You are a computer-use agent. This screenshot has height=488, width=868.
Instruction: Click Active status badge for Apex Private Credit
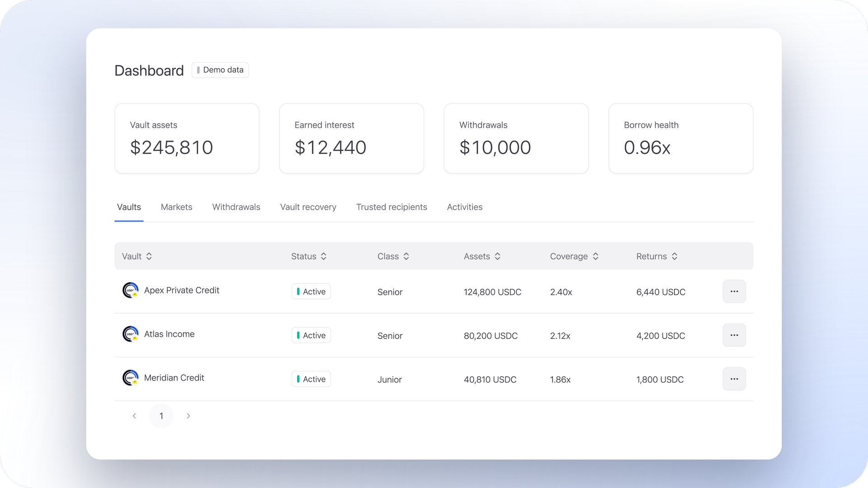tap(311, 291)
